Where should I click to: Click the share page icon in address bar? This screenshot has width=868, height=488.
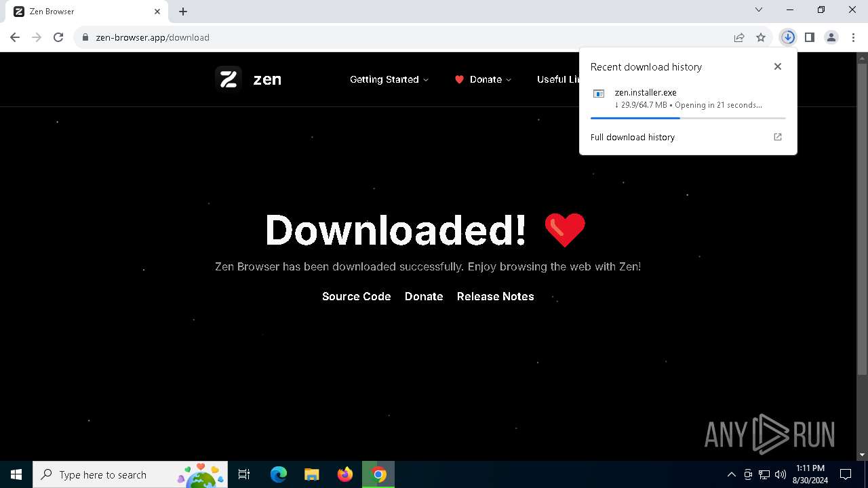[x=739, y=37]
